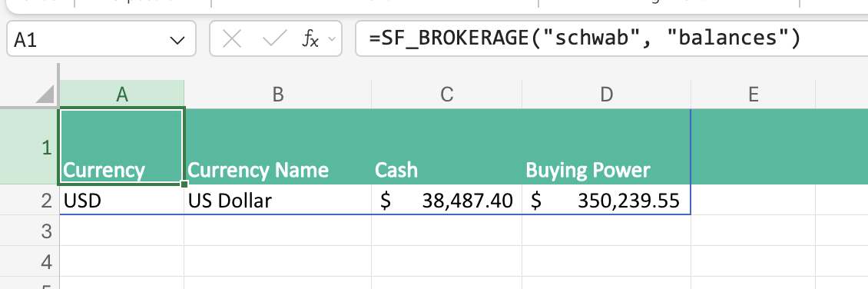
Task: Click the USD cell
Action: (x=122, y=200)
